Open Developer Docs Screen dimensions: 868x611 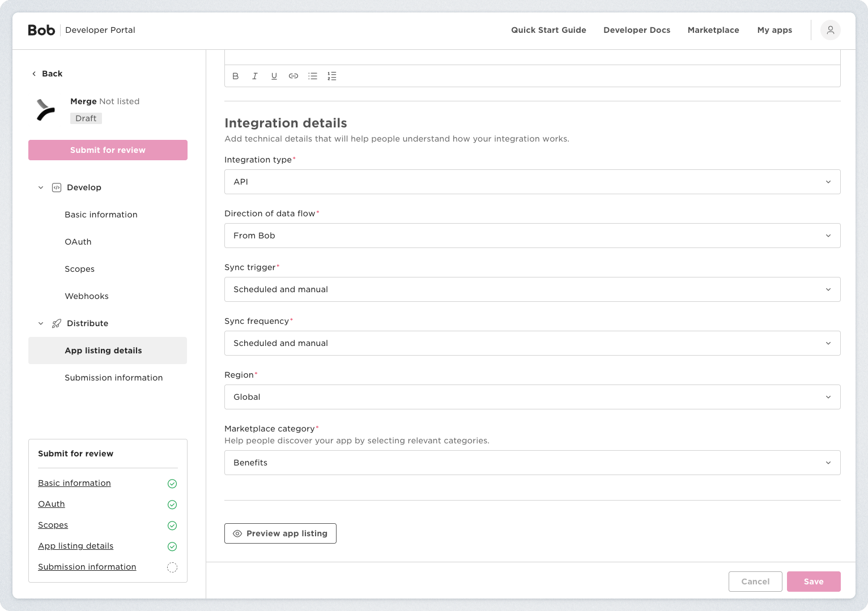pos(637,30)
